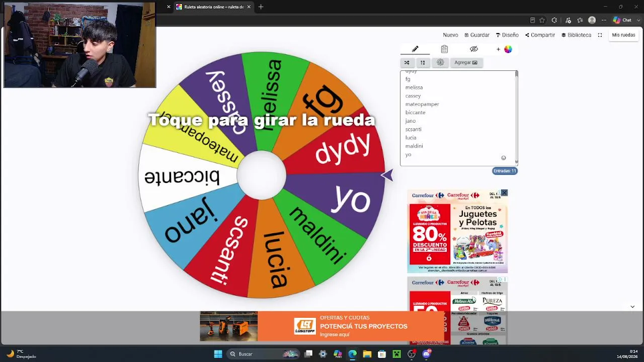Open Discord from the taskbar

click(427, 354)
